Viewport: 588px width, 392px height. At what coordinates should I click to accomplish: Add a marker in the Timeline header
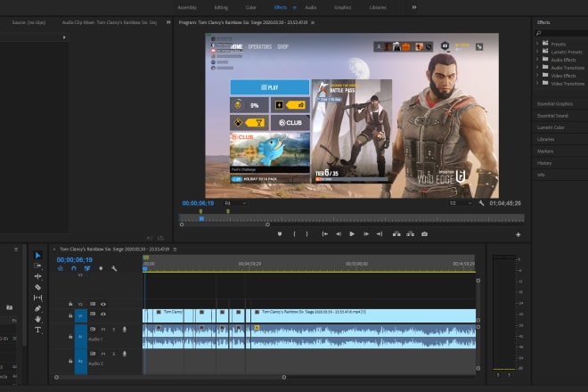point(101,268)
